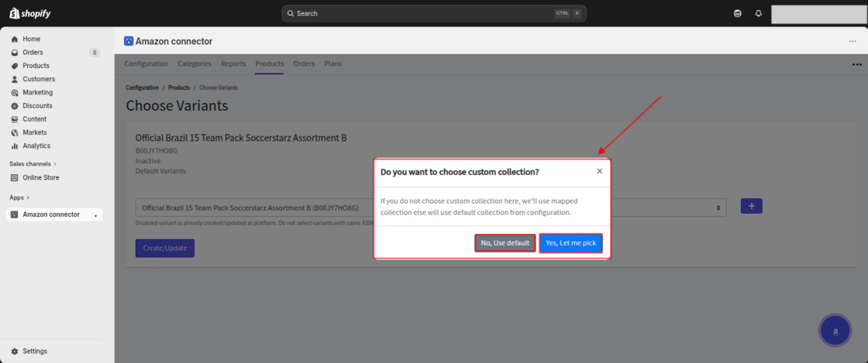Image resolution: width=868 pixels, height=363 pixels.
Task: Click the Online Store icon
Action: [15, 177]
